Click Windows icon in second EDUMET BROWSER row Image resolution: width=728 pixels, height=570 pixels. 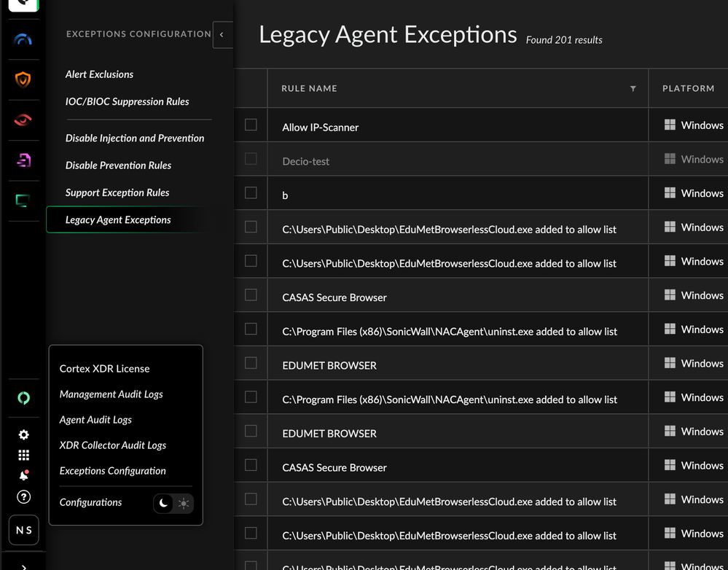pos(670,431)
